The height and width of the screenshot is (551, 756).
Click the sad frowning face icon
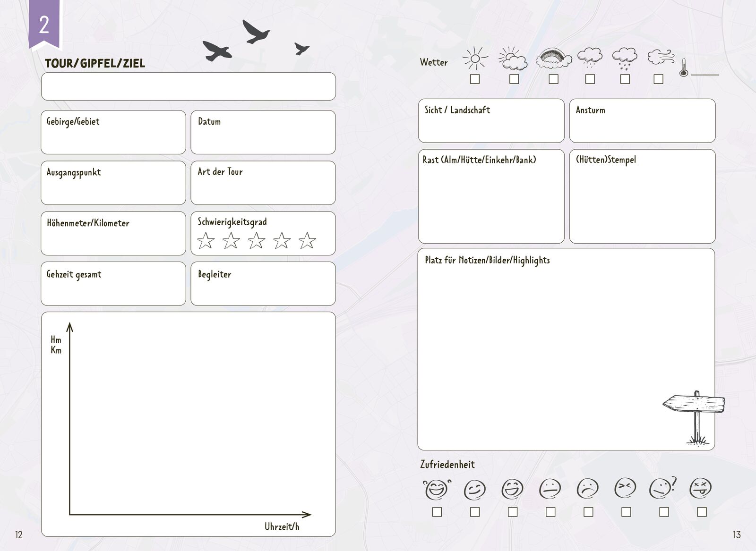(587, 489)
